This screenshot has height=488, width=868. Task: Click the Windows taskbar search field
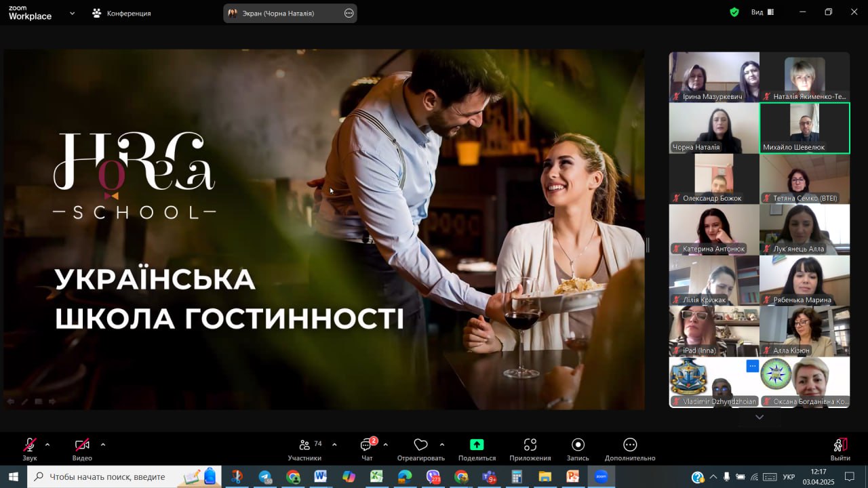click(107, 476)
